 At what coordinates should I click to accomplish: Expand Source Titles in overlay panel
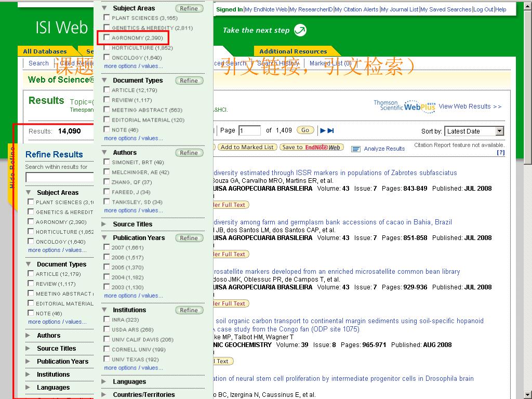click(104, 224)
